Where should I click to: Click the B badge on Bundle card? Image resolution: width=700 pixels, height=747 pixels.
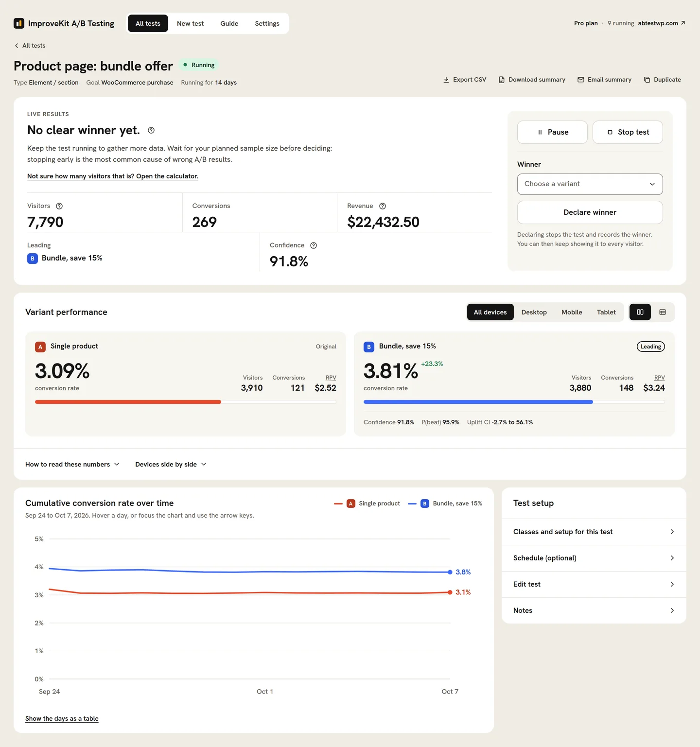tap(369, 347)
